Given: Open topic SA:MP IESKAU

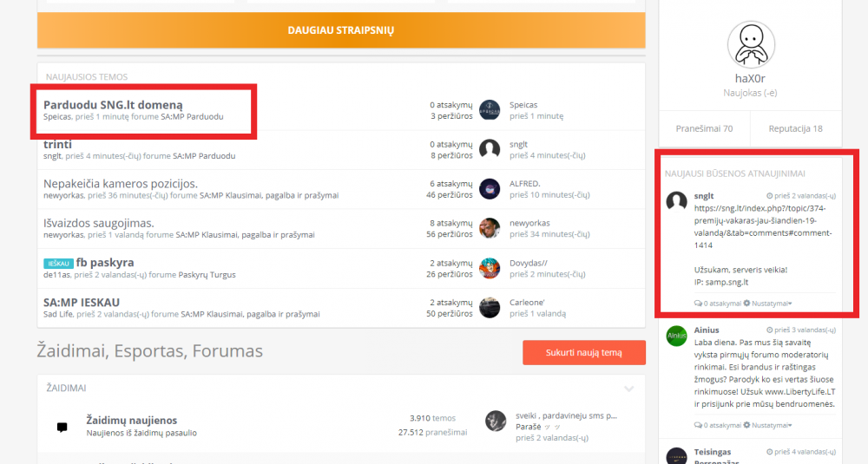Looking at the screenshot, I should [x=82, y=303].
